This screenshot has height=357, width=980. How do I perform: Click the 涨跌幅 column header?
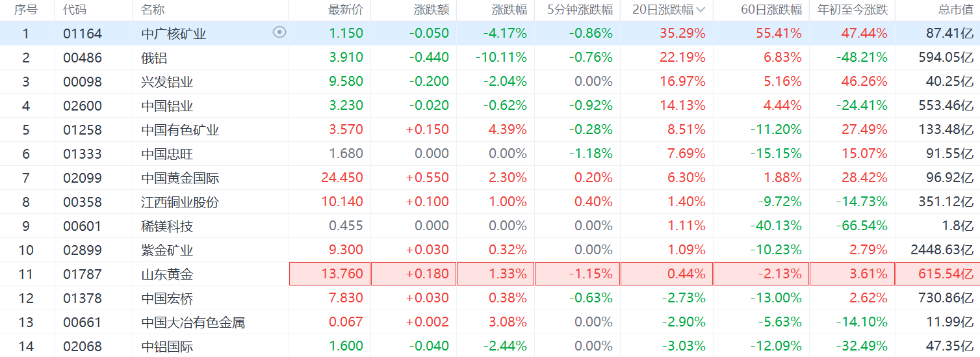(x=509, y=10)
